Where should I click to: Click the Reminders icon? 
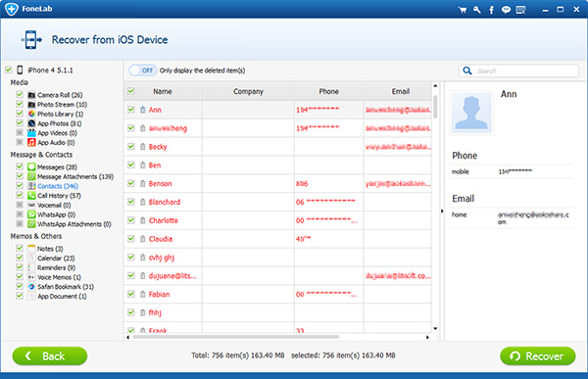pos(31,267)
